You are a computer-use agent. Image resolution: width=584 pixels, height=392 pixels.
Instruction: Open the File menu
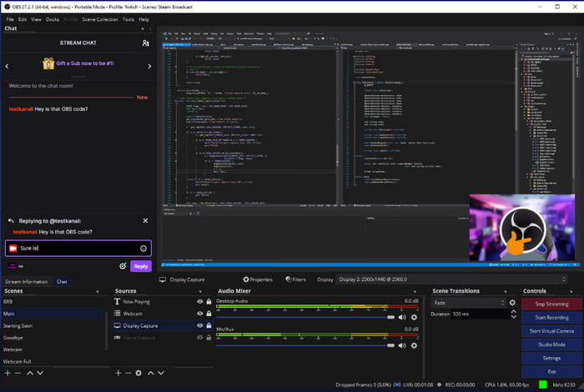[x=10, y=19]
